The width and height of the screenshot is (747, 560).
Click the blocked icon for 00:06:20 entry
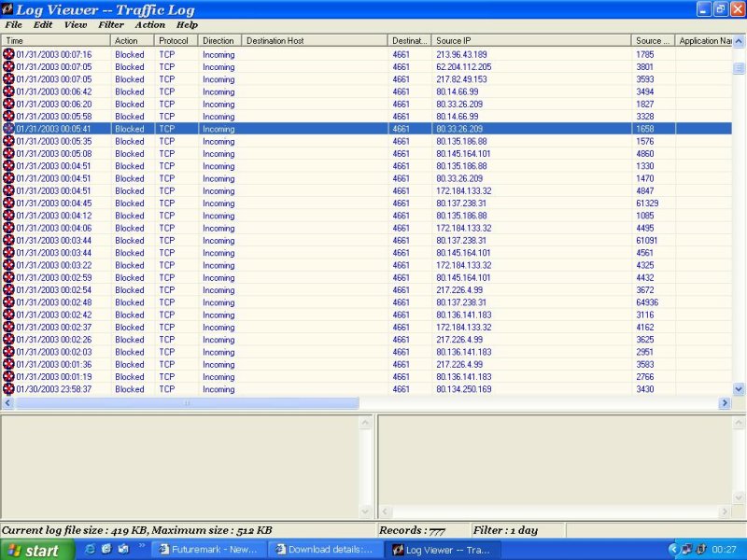point(8,104)
